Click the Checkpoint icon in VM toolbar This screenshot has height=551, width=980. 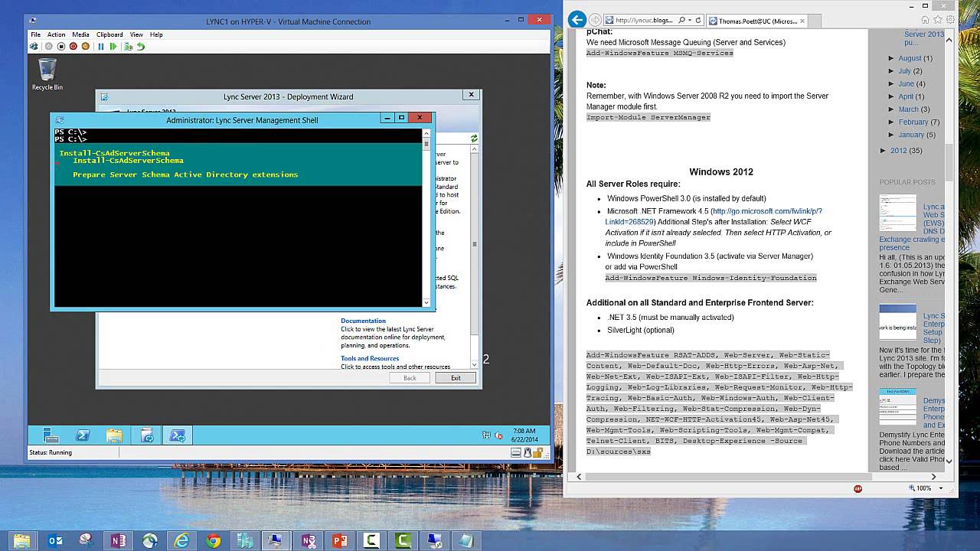point(129,47)
